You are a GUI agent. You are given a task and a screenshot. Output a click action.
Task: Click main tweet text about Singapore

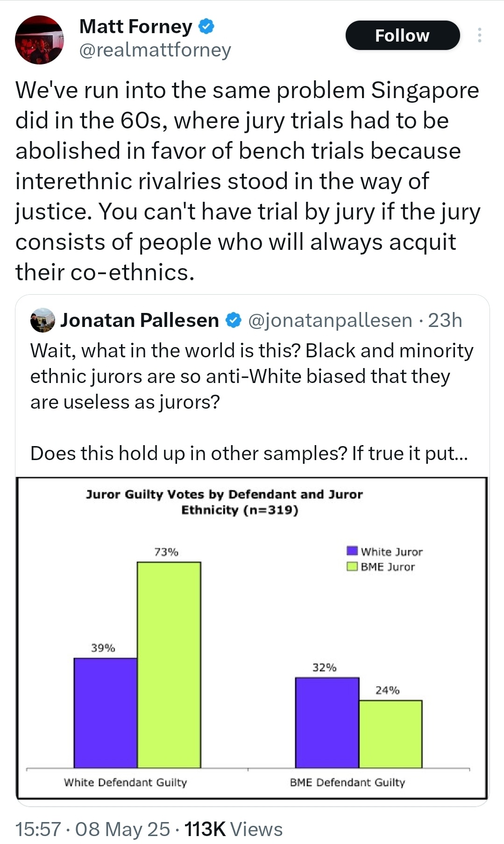pos(248,181)
